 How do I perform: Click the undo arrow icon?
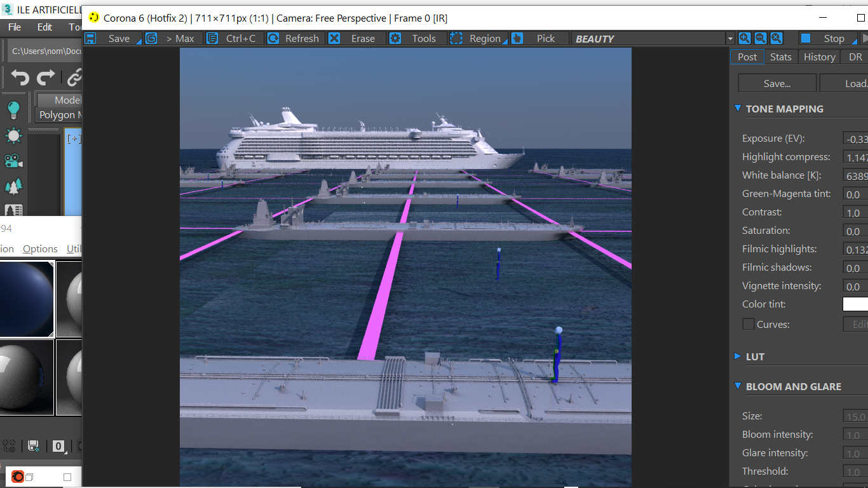pyautogui.click(x=20, y=78)
